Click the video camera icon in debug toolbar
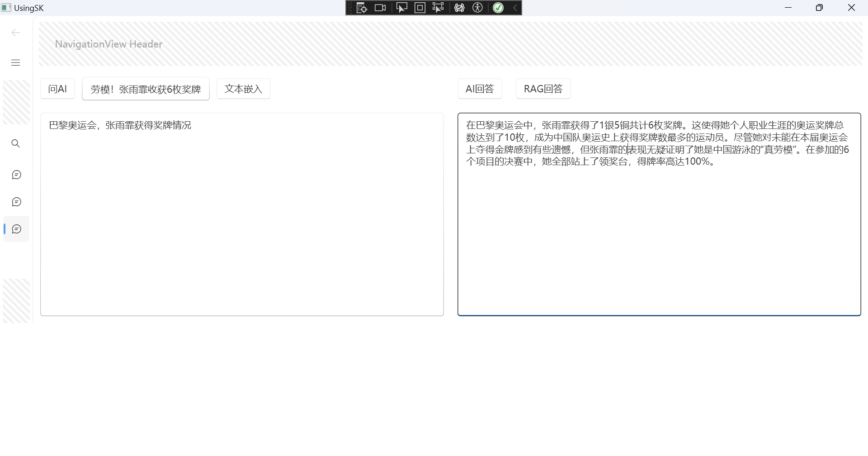 [380, 8]
